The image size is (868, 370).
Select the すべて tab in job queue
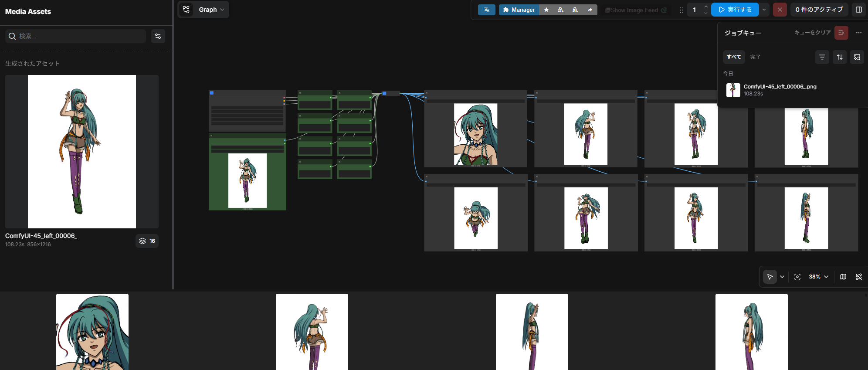pyautogui.click(x=734, y=57)
